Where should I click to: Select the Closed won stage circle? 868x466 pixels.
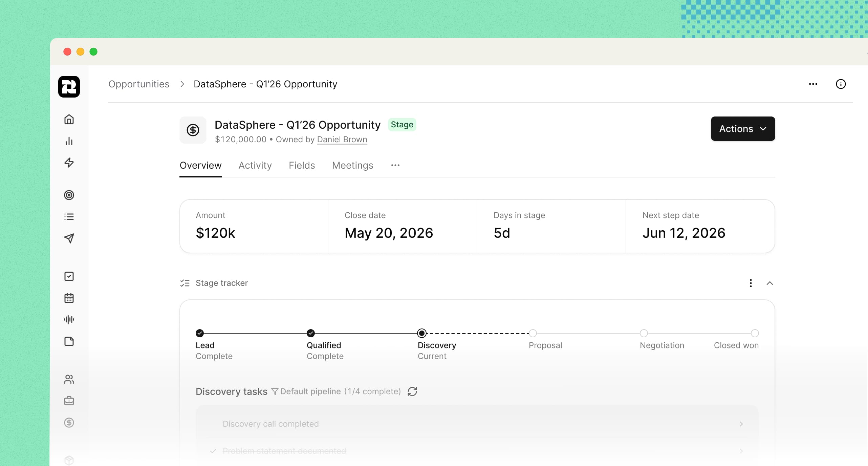point(755,333)
